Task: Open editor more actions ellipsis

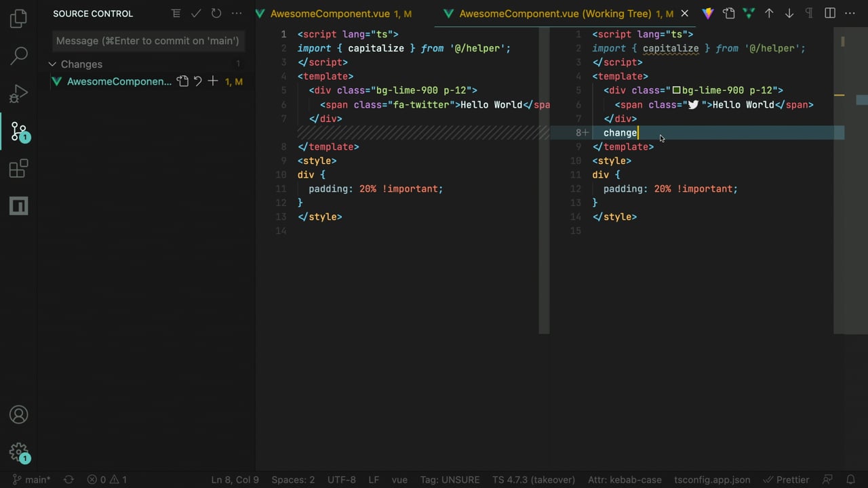Action: pyautogui.click(x=850, y=14)
